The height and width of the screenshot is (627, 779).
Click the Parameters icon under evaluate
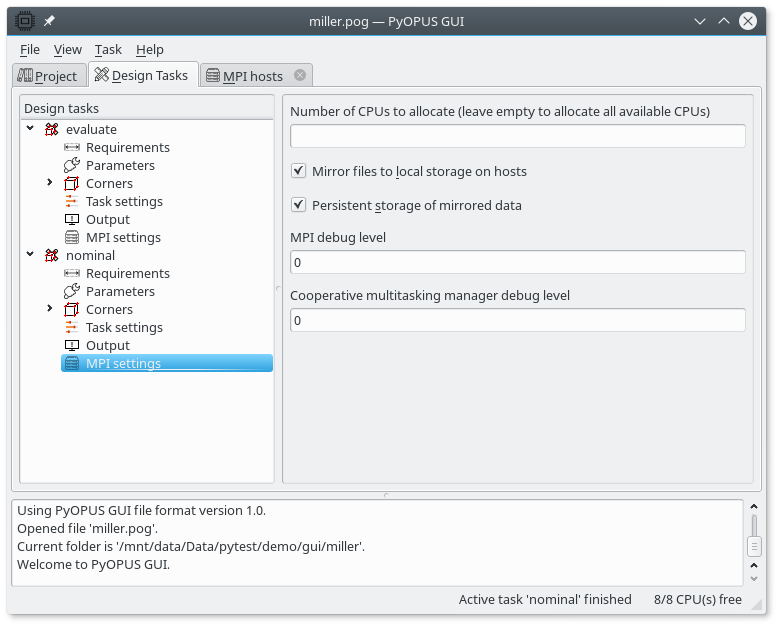click(x=72, y=166)
